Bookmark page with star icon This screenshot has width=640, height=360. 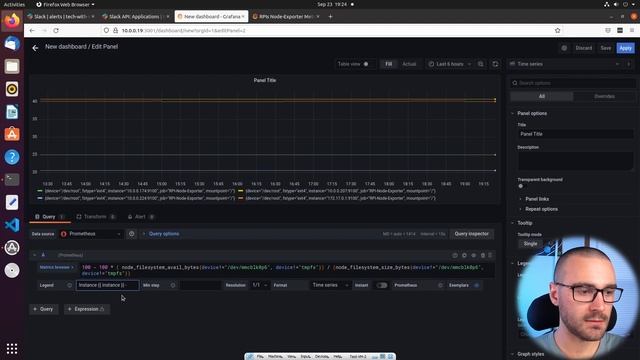pos(558,31)
